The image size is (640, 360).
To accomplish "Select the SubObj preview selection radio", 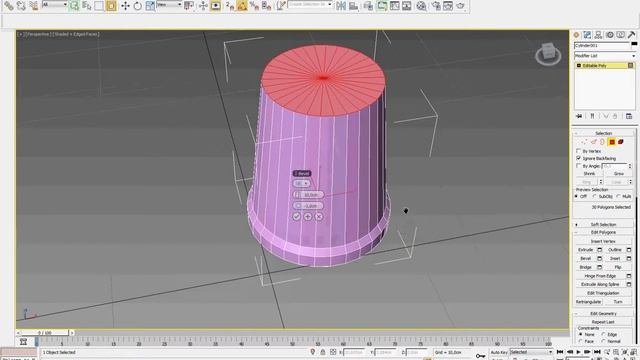I will coord(595,196).
